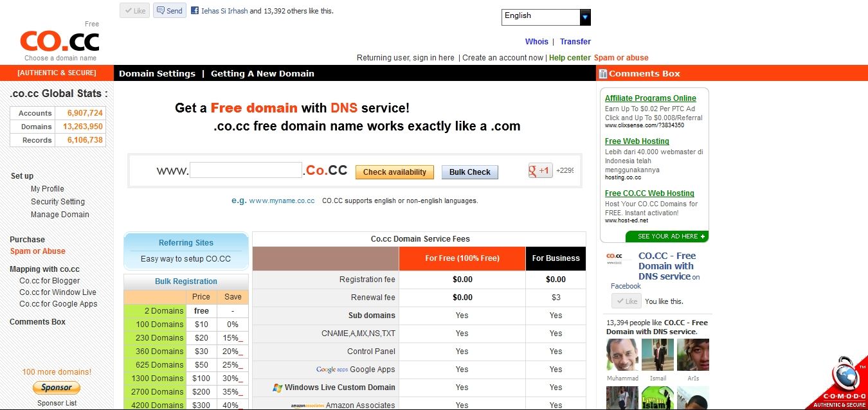Screen dimensions: 868x410
Task: Open the Free CO.CC Web Hosting ad
Action: (x=649, y=193)
